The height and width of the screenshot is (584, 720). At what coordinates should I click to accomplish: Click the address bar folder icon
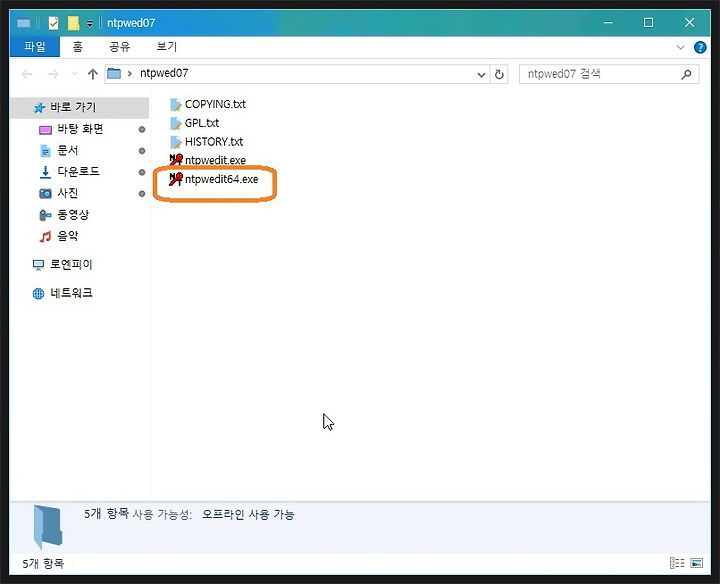[x=114, y=73]
